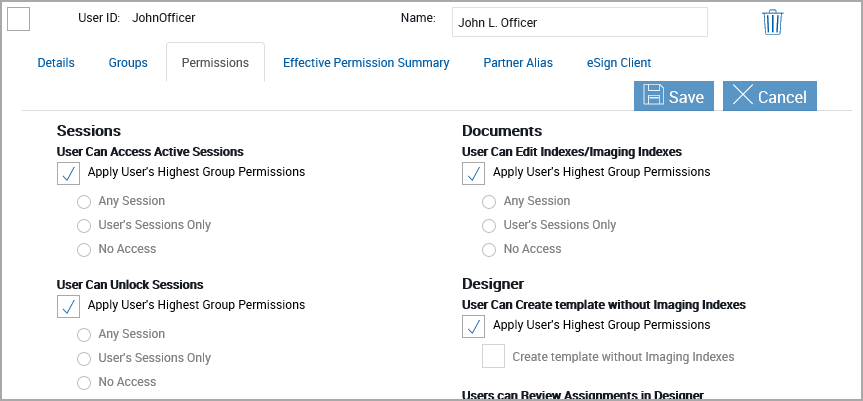Uncheck group permissions for Create template setting

pos(474,326)
